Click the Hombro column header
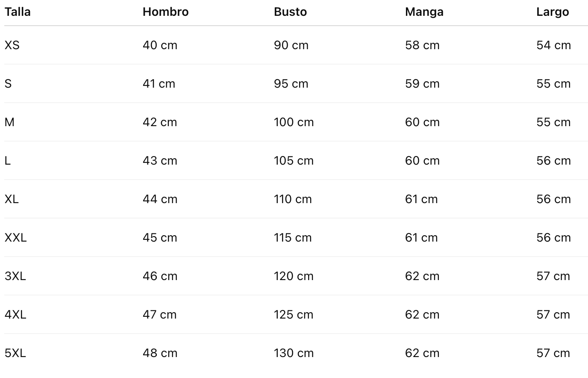The width and height of the screenshot is (588, 378). [x=165, y=12]
